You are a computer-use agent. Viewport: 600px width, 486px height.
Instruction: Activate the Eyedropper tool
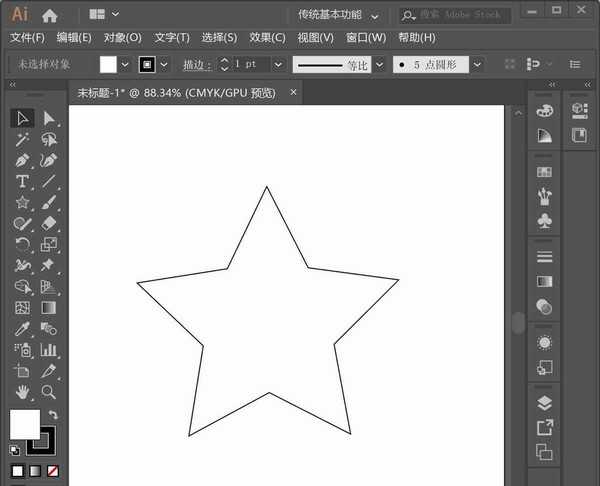pyautogui.click(x=22, y=328)
